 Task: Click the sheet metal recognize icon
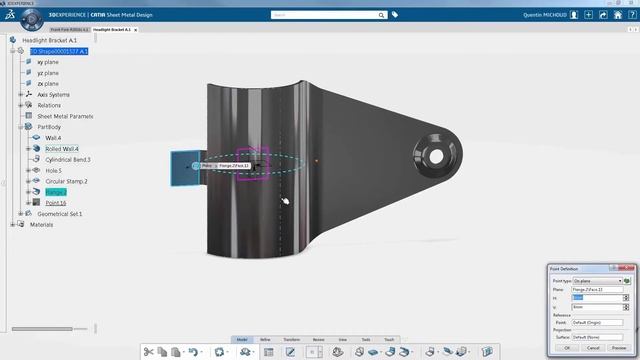pos(338,352)
